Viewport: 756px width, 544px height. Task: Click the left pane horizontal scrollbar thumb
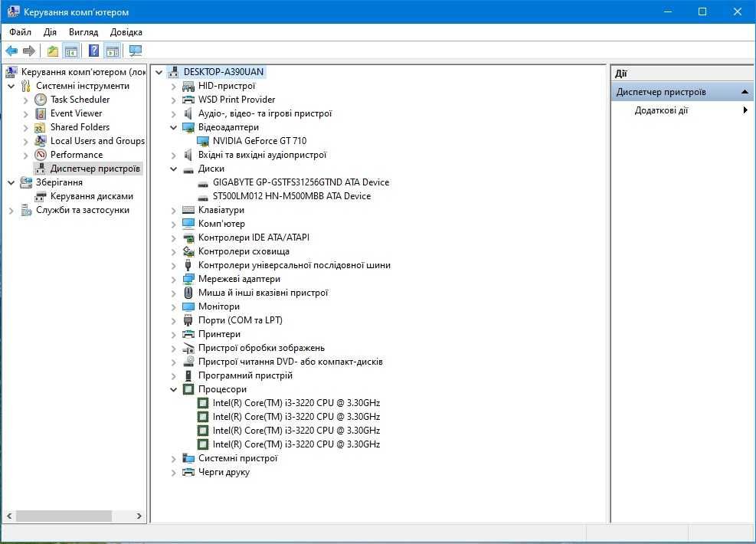pyautogui.click(x=64, y=516)
